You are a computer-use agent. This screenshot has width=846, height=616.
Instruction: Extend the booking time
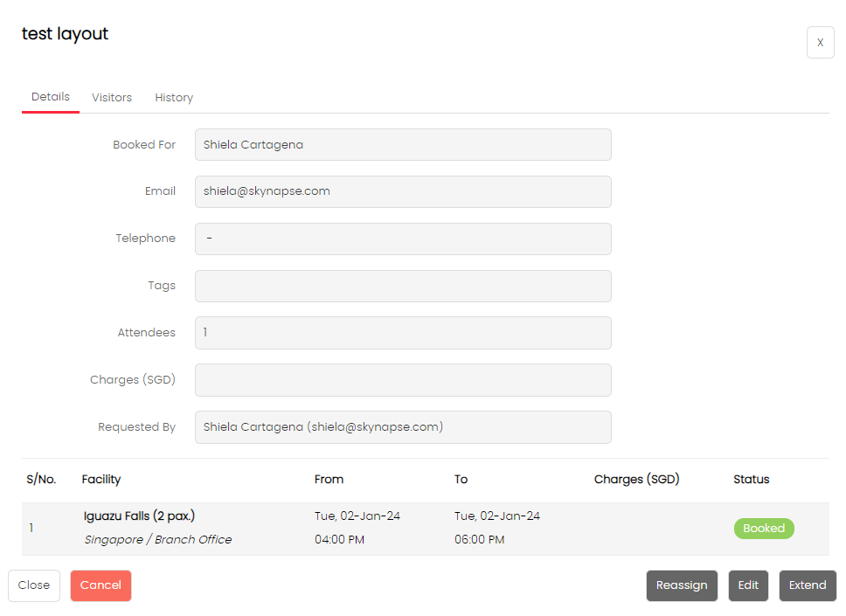[808, 585]
